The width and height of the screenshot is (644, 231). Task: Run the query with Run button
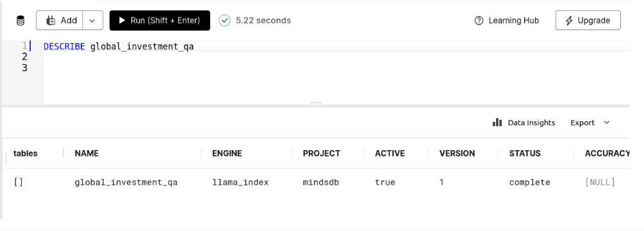click(x=160, y=21)
